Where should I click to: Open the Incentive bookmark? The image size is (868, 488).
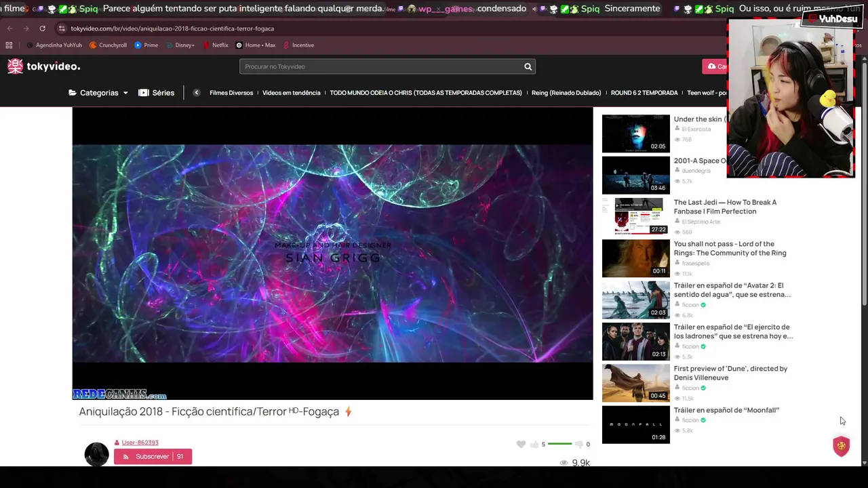click(298, 45)
